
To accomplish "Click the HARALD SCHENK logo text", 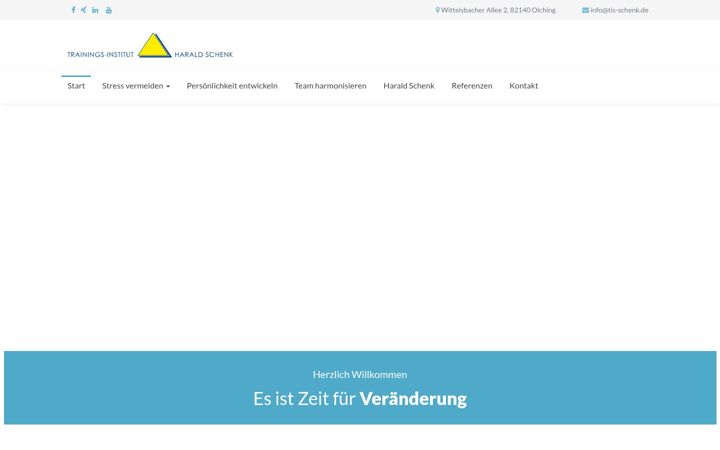I will tap(204, 54).
